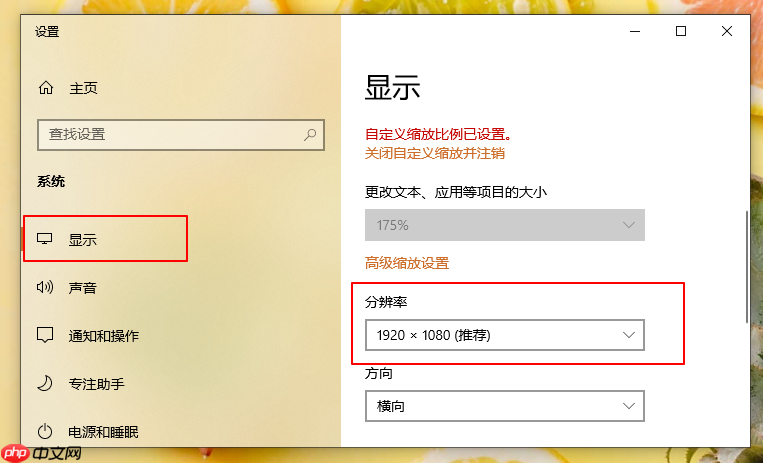Viewport: 763px width, 463px height.
Task: Open the 高级缩放设置 link
Action: [407, 263]
